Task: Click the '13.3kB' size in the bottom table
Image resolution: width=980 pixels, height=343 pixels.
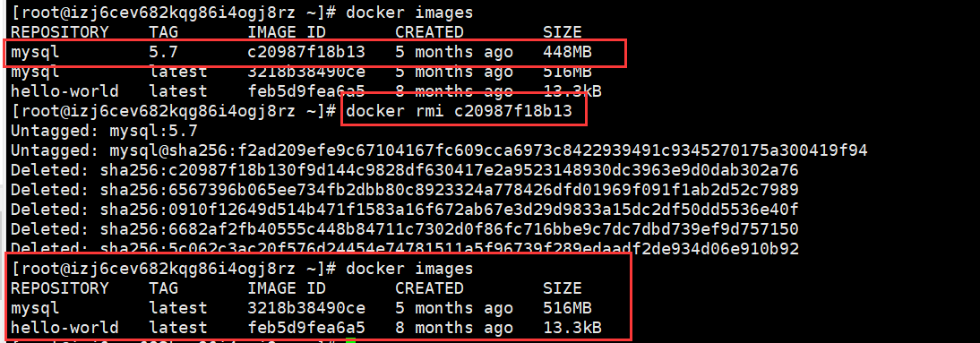Action: (572, 328)
